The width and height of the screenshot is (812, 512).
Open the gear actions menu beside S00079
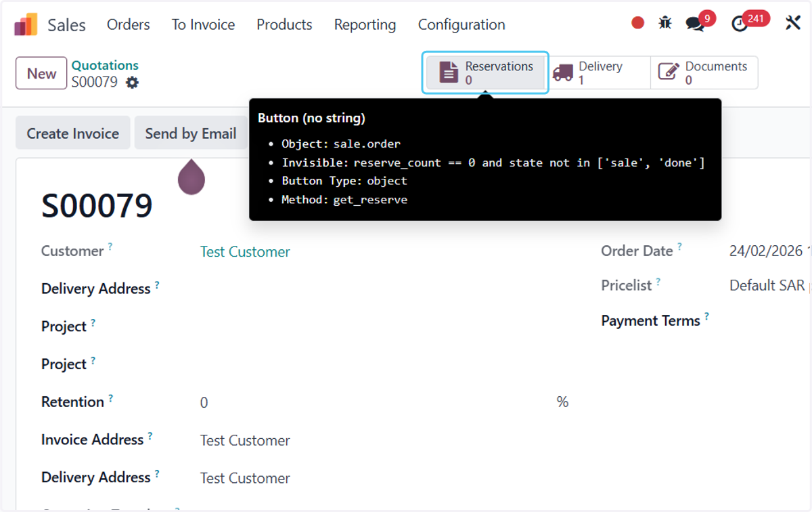pyautogui.click(x=132, y=83)
